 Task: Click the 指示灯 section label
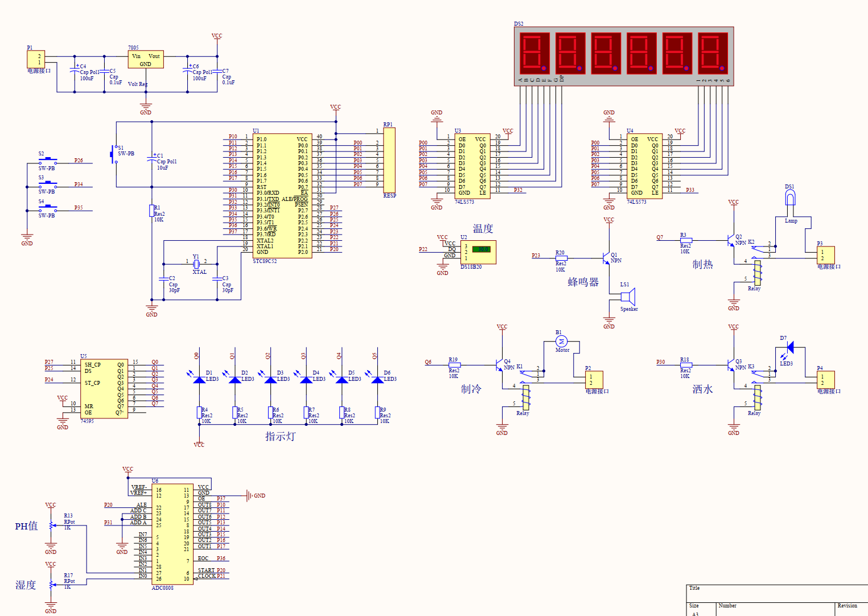(x=280, y=437)
